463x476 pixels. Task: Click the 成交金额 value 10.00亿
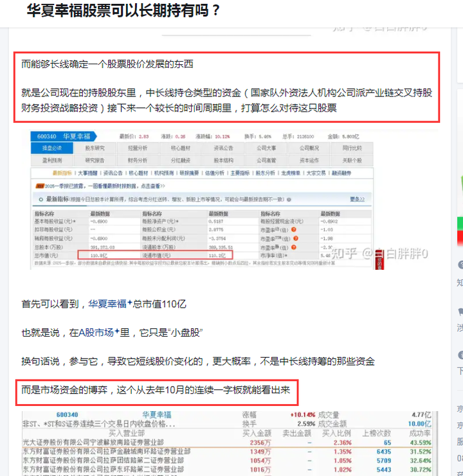pos(419,424)
